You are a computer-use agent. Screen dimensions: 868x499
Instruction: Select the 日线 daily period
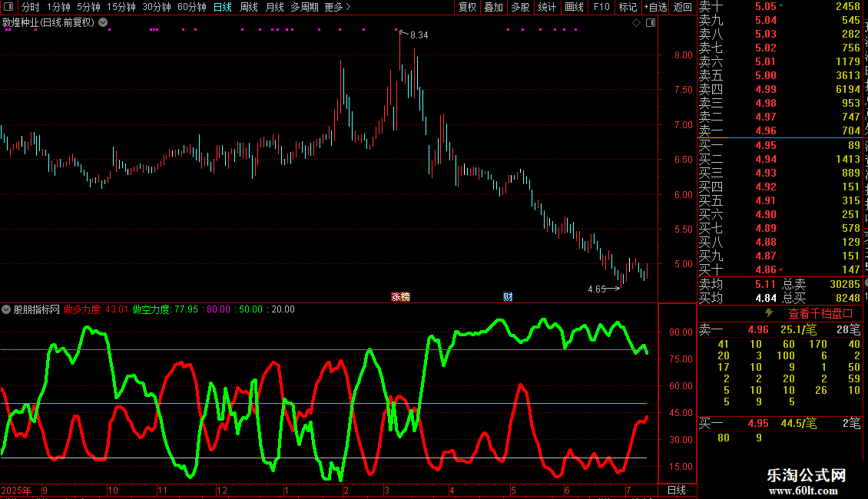223,7
